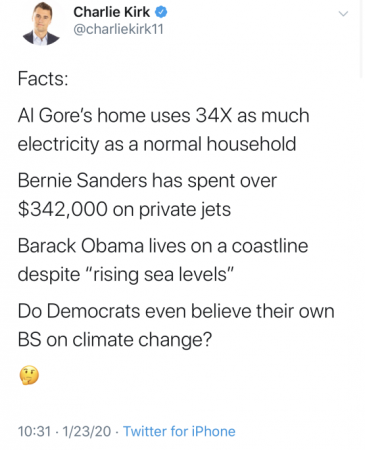The width and height of the screenshot is (365, 450).
Task: Click the 'Do Democrats even believe' line
Action: click(176, 311)
